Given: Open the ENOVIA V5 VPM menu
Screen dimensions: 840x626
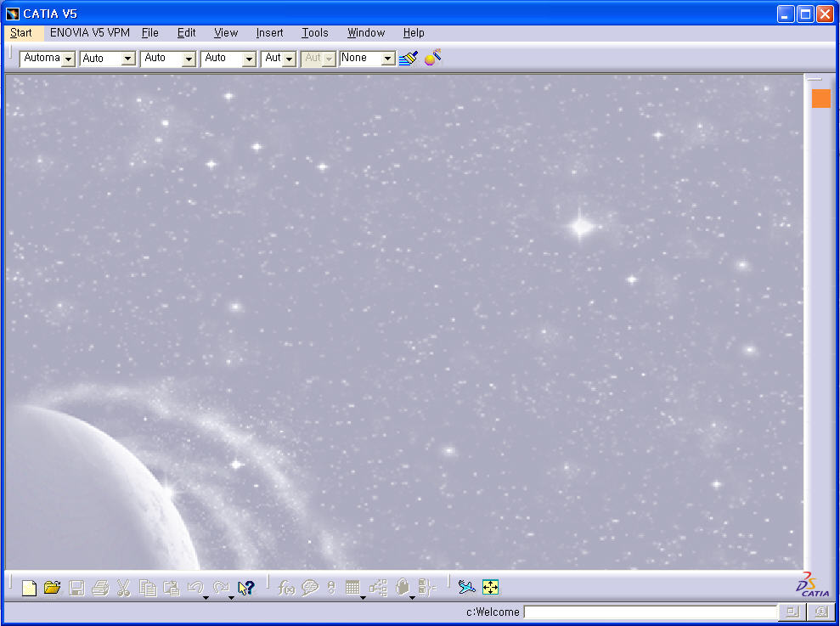Looking at the screenshot, I should tap(89, 33).
